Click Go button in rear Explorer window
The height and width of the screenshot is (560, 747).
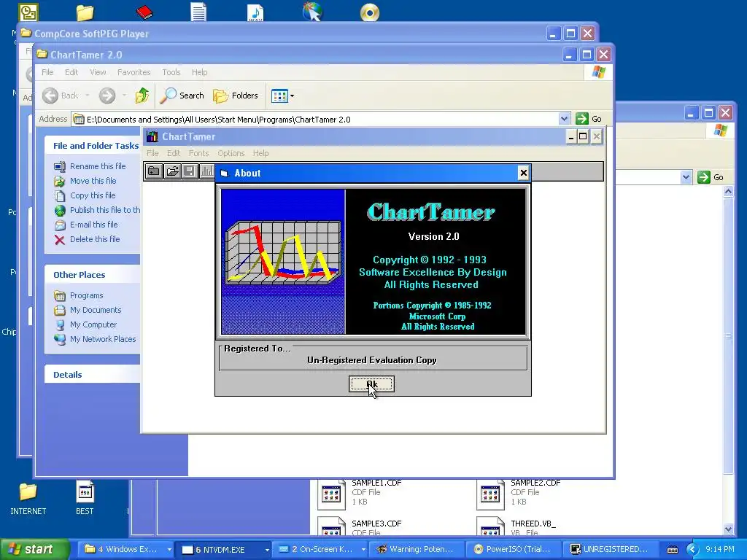click(x=711, y=177)
